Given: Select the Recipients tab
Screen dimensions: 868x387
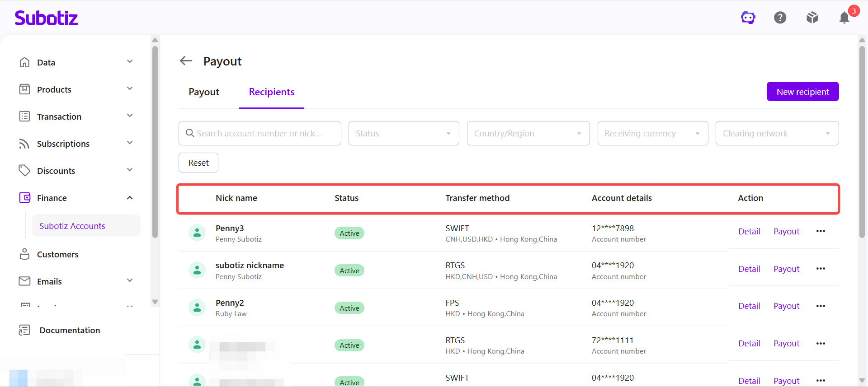Looking at the screenshot, I should (272, 92).
